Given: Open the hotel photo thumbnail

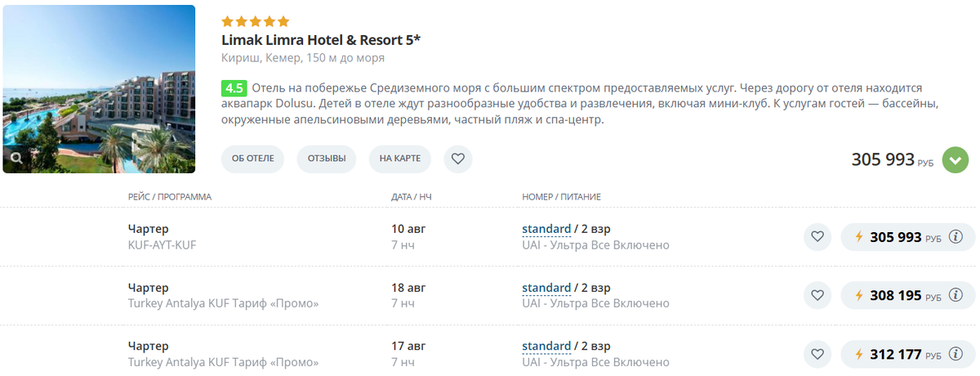Looking at the screenshot, I should click(99, 89).
